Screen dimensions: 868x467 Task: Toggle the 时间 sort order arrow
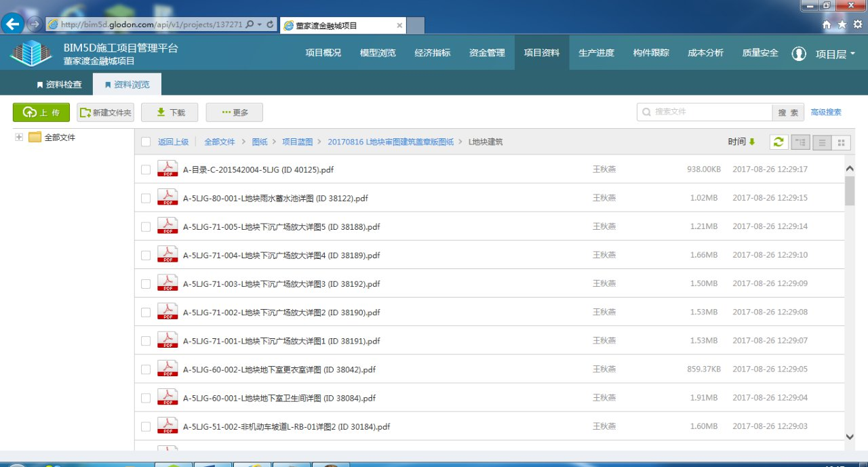point(751,142)
